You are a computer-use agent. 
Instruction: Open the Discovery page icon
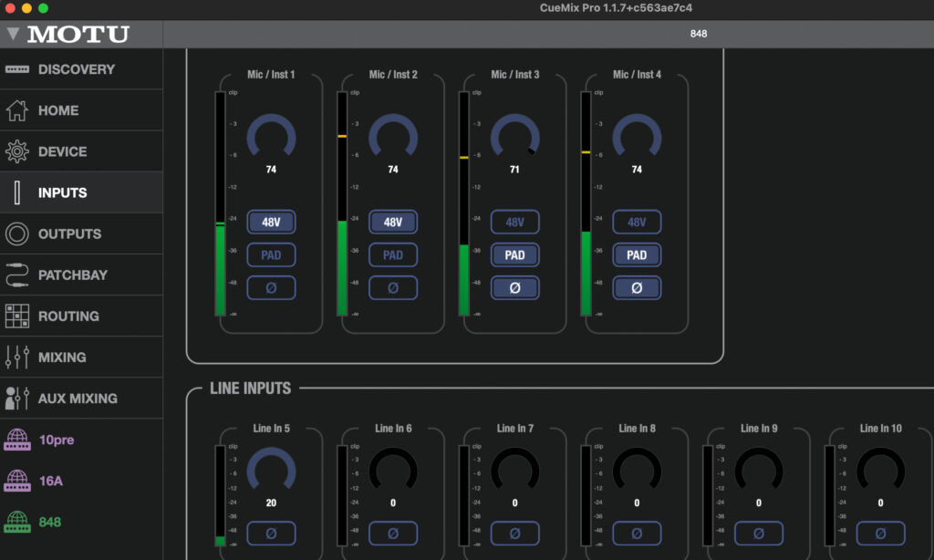coord(17,69)
